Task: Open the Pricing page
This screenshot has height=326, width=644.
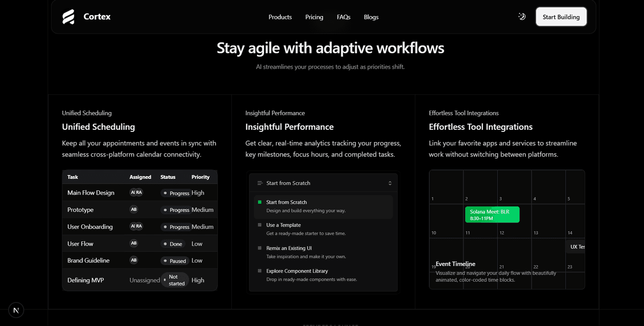Action: (314, 17)
